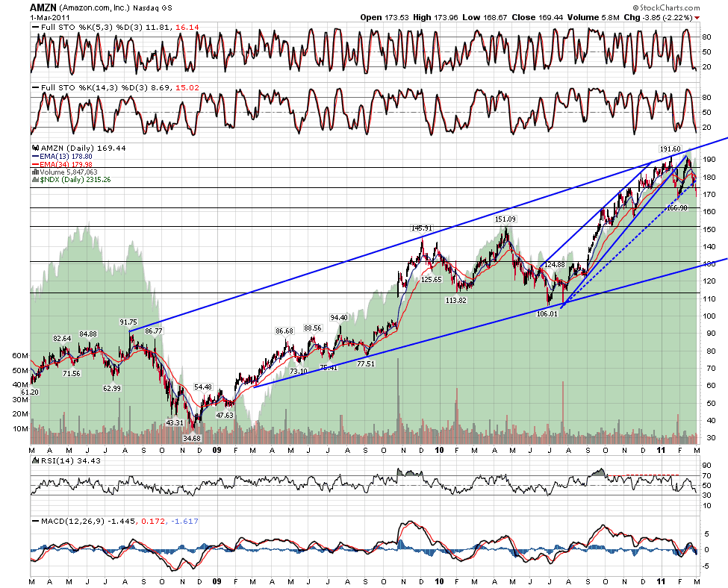Click the 86.68 price annotation
The width and height of the screenshot is (728, 588).
[x=284, y=331]
